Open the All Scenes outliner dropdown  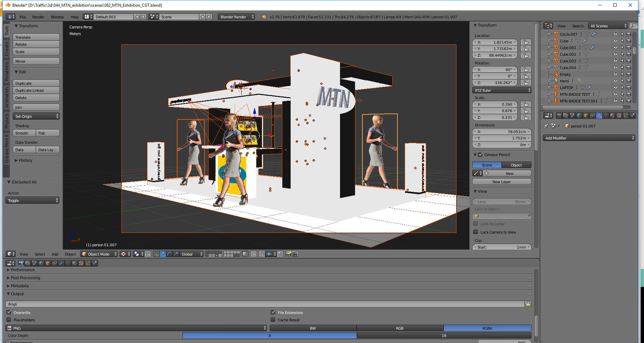608,26
